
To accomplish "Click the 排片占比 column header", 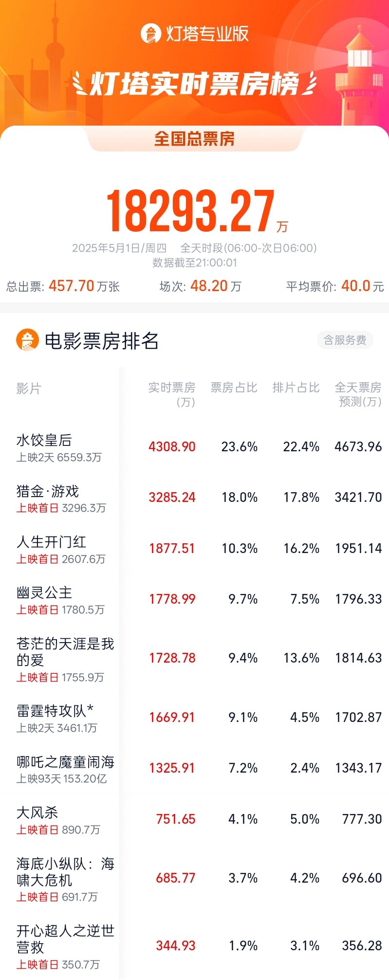I will [296, 388].
